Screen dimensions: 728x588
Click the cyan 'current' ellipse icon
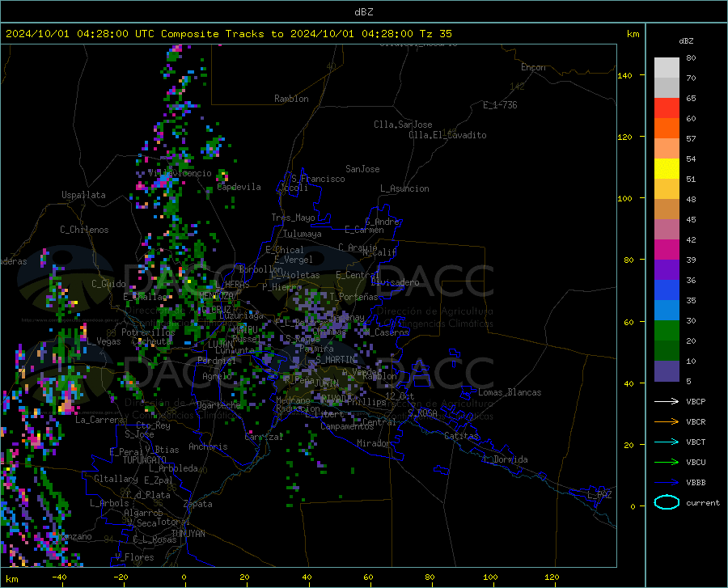point(667,502)
